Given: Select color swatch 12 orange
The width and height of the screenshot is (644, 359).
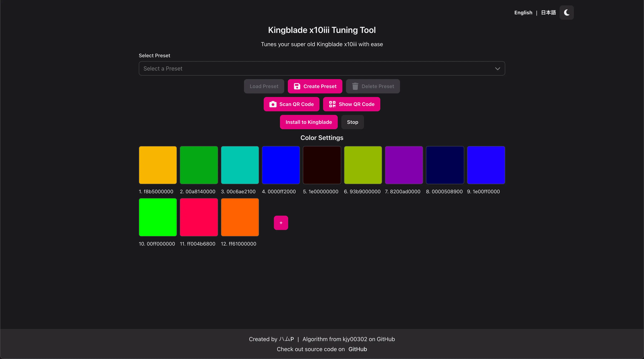Looking at the screenshot, I should [x=240, y=217].
